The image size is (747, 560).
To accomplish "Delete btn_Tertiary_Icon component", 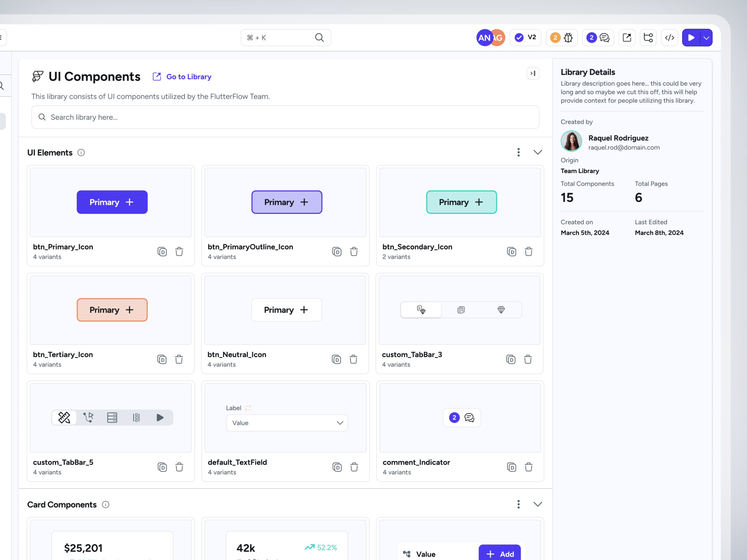I will pos(179,359).
